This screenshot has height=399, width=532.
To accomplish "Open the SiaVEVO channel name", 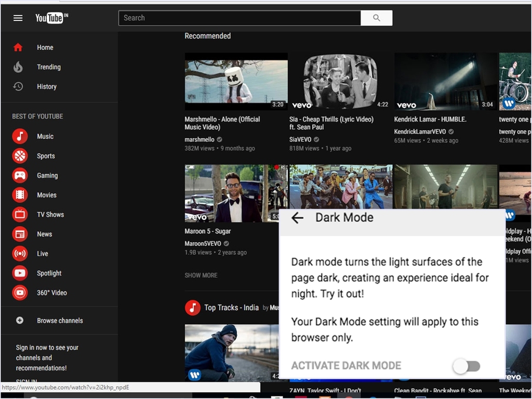I will (x=300, y=139).
